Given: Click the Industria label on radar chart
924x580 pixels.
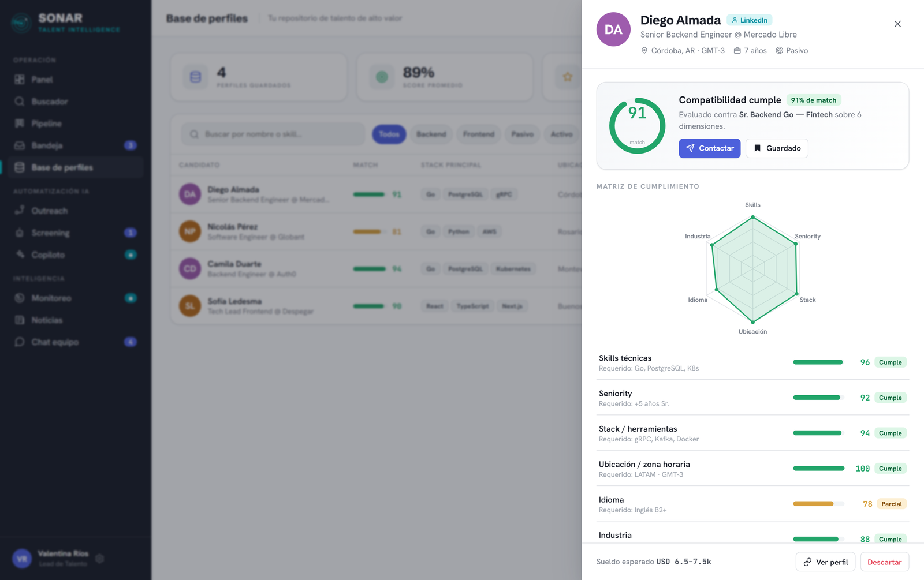Looking at the screenshot, I should pos(698,237).
